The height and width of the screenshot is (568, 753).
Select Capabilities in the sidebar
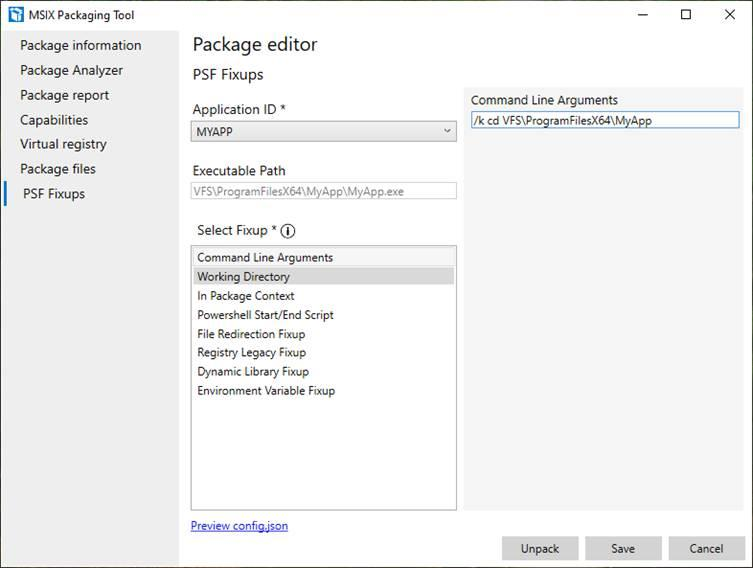click(x=54, y=120)
